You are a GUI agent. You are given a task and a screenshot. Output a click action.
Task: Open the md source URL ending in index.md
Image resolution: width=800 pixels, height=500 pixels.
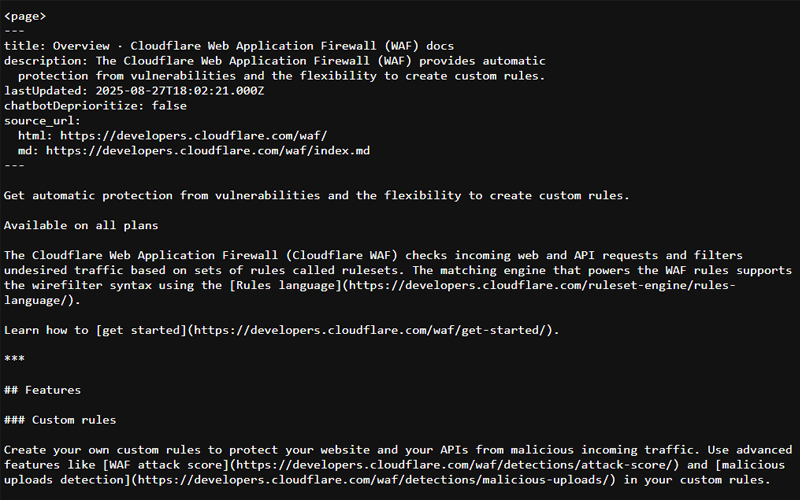point(207,151)
